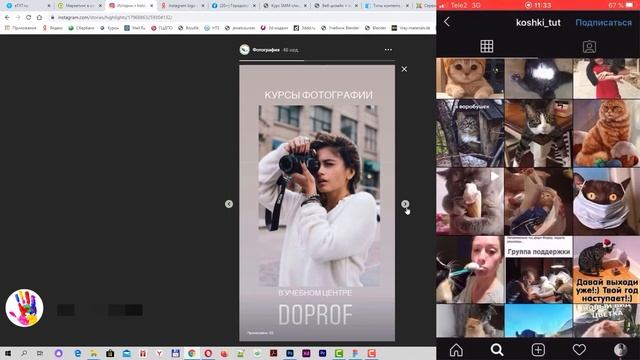The image size is (640, 360).
Task: Click the story progress bar at the top
Action: pyautogui.click(x=317, y=60)
